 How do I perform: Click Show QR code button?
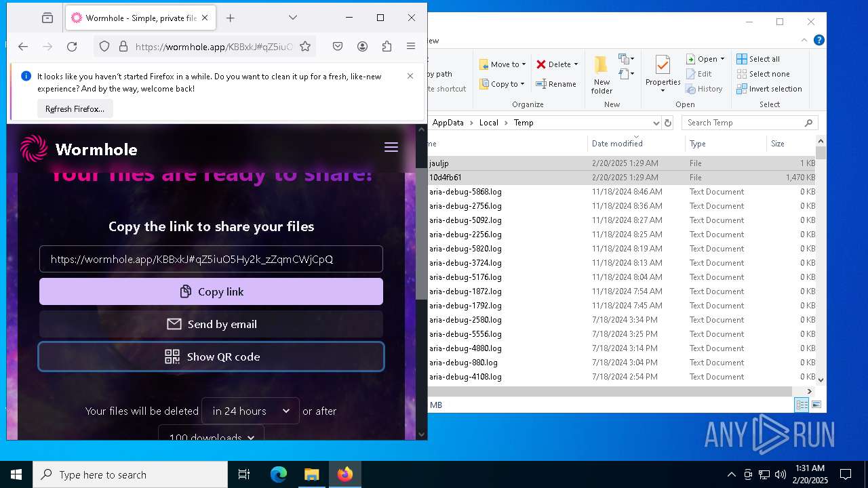click(x=211, y=357)
